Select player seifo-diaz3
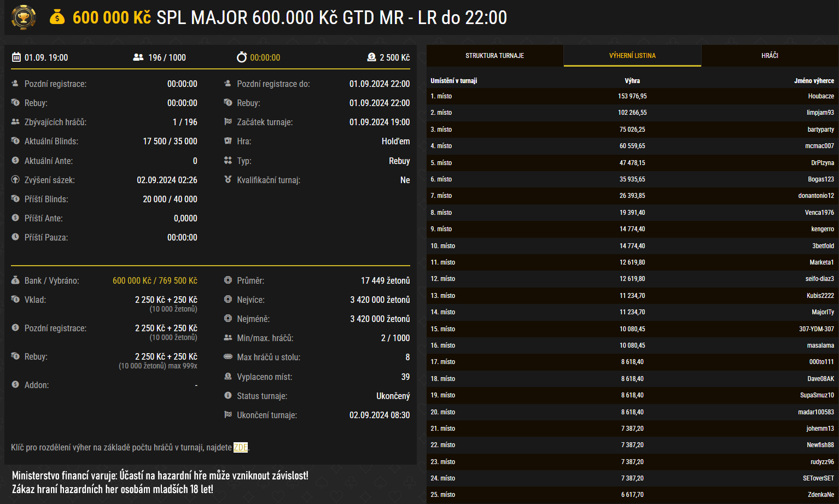 tap(819, 279)
